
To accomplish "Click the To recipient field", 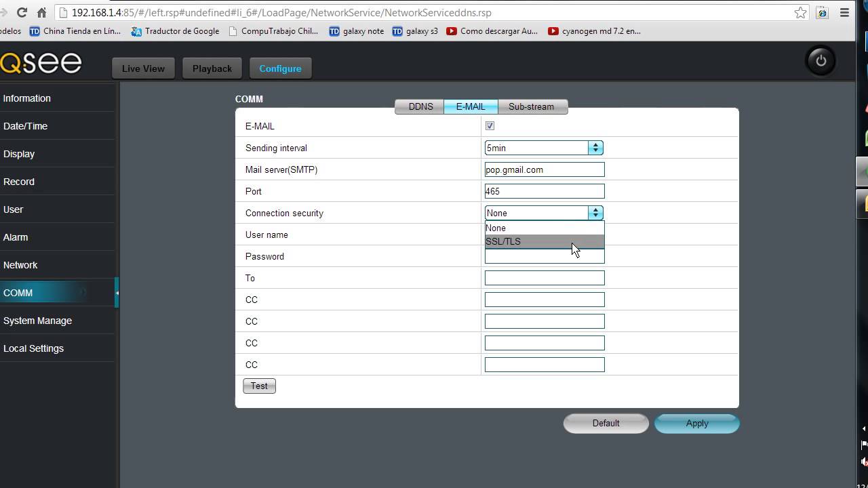I will 545,278.
